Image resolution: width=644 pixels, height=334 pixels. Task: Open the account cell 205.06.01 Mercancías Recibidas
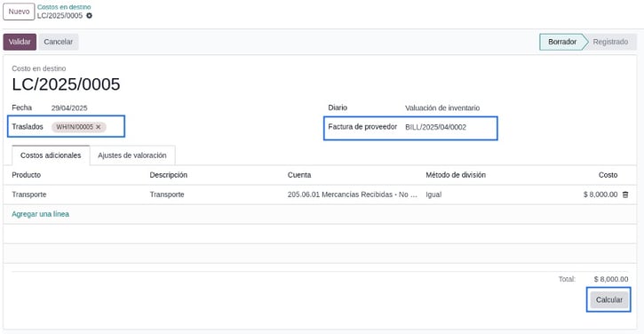pos(353,195)
